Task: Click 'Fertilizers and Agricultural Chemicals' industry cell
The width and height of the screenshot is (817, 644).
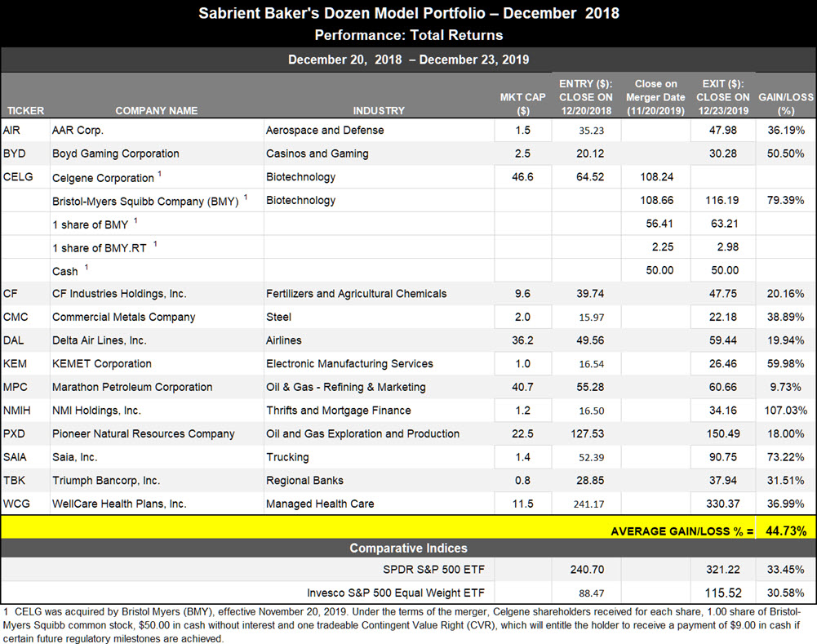Action: [357, 294]
